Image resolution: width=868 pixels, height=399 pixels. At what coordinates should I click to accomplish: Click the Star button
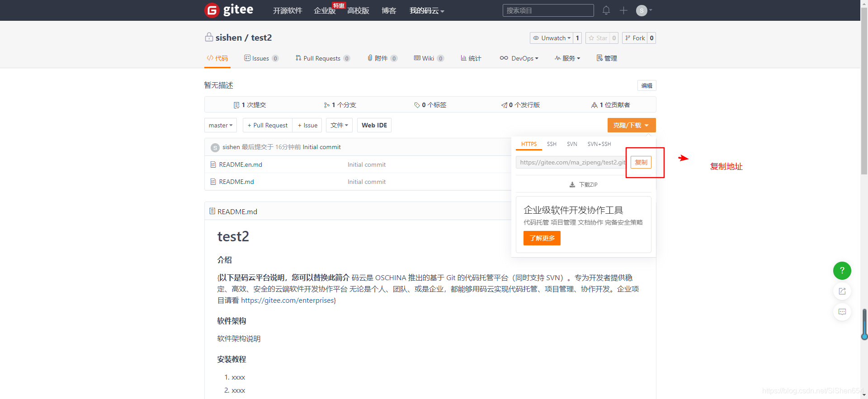tap(598, 38)
